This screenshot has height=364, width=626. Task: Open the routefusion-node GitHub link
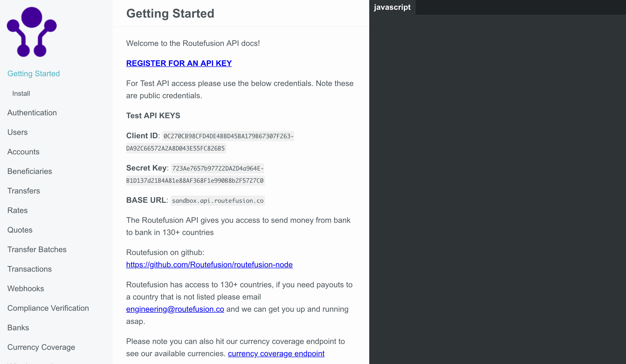click(209, 265)
